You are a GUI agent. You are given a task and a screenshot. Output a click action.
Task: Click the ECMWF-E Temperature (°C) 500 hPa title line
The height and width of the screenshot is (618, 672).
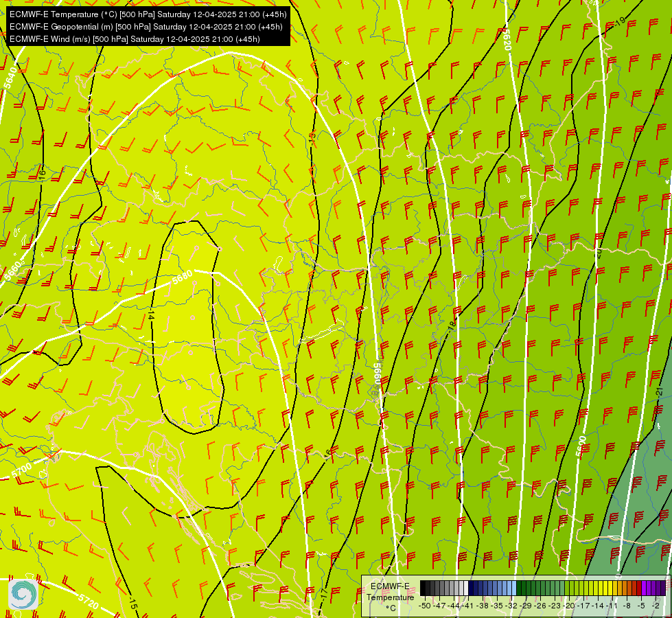coord(148,14)
